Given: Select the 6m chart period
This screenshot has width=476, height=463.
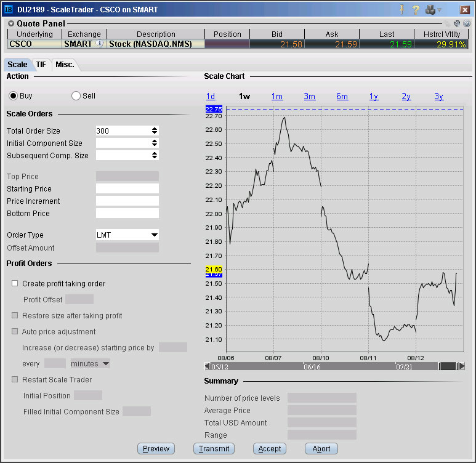Looking at the screenshot, I should pos(342,97).
